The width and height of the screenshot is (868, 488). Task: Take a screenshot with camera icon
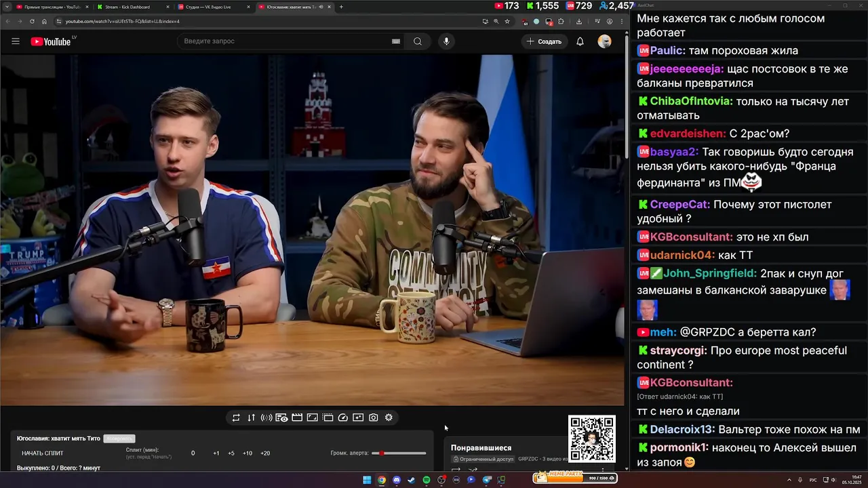point(373,418)
